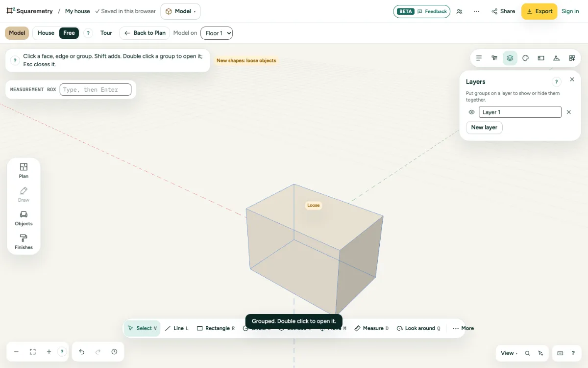588x368 pixels.
Task: Choose the Measure tool
Action: (371, 328)
